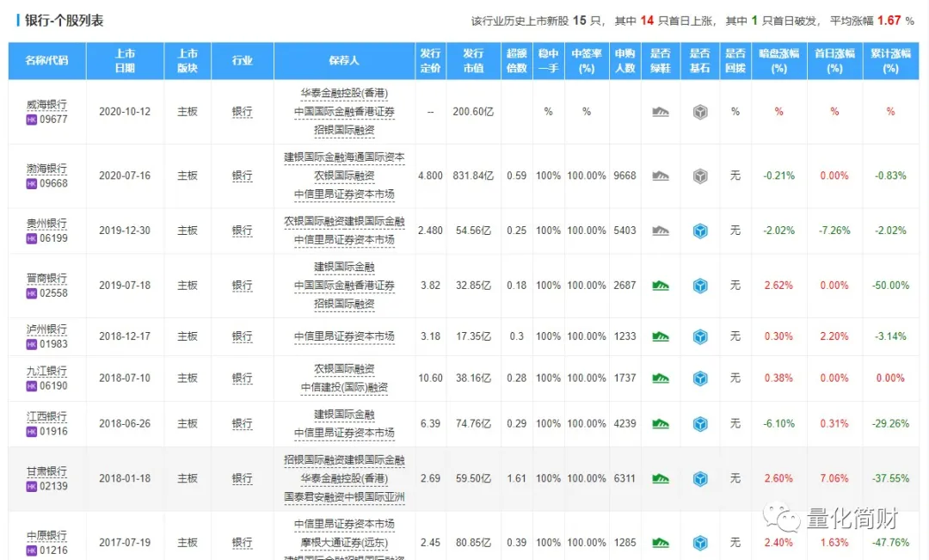Open the 威海银行 stock link
Screen dimensions: 929x560
[46, 105]
